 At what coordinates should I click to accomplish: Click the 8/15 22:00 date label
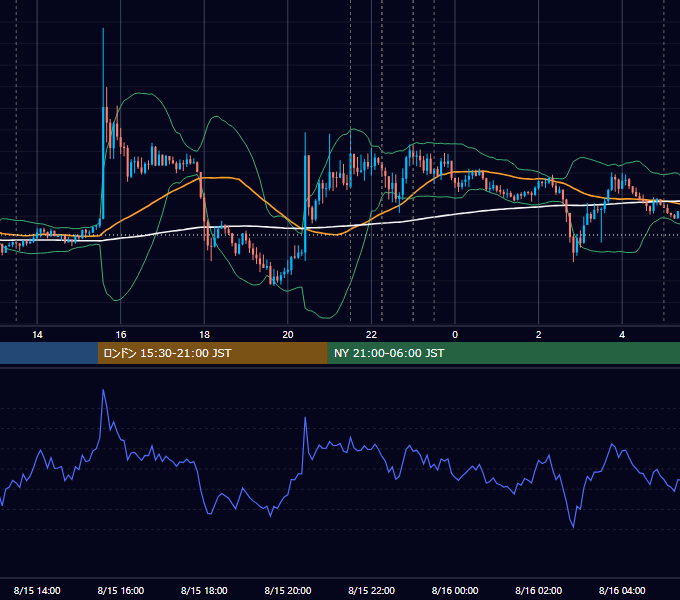click(x=371, y=590)
